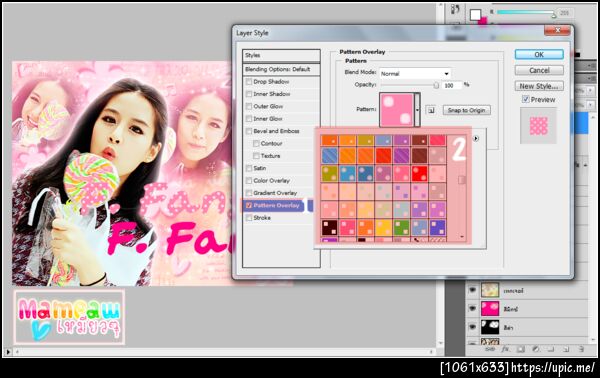Create new preset from current pattern icon
This screenshot has height=378, width=600.
click(431, 110)
